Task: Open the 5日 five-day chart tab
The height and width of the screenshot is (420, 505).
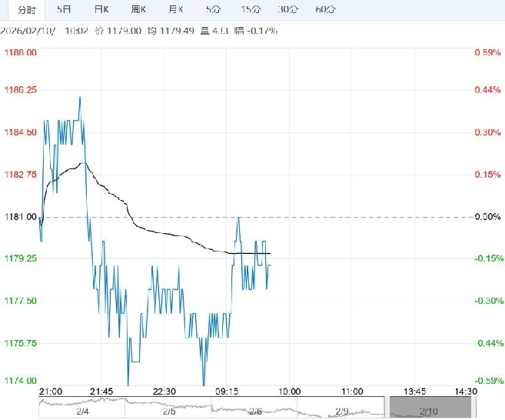Action: pos(65,9)
